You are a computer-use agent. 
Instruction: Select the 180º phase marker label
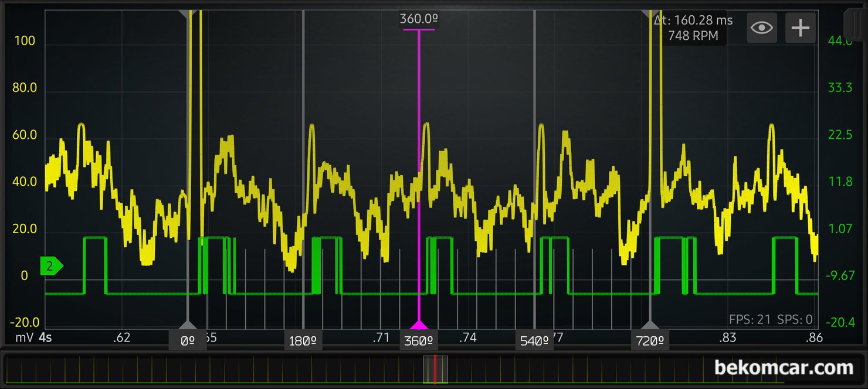click(303, 340)
